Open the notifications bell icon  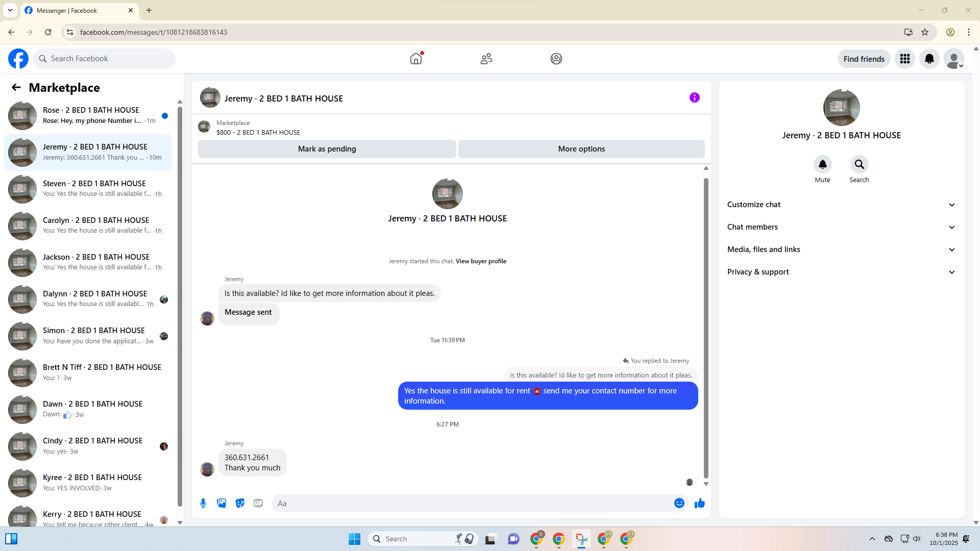929,59
